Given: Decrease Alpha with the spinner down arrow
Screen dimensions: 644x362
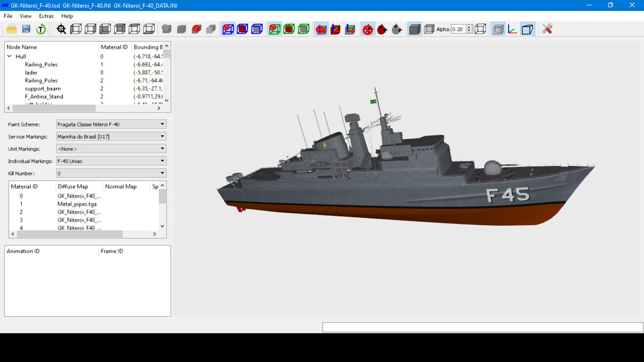Looking at the screenshot, I should pos(469,31).
